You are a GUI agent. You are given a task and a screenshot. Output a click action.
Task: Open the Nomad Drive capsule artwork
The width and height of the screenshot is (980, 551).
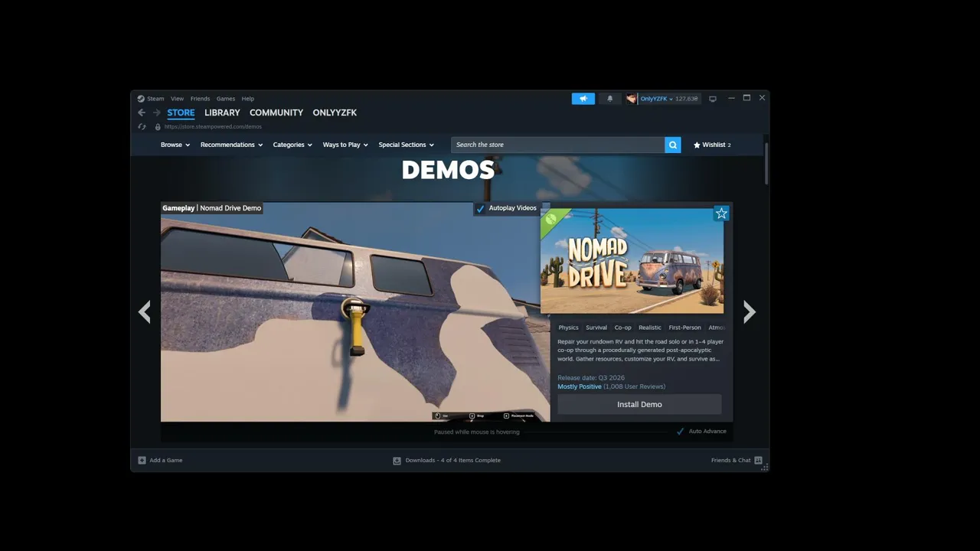(632, 261)
